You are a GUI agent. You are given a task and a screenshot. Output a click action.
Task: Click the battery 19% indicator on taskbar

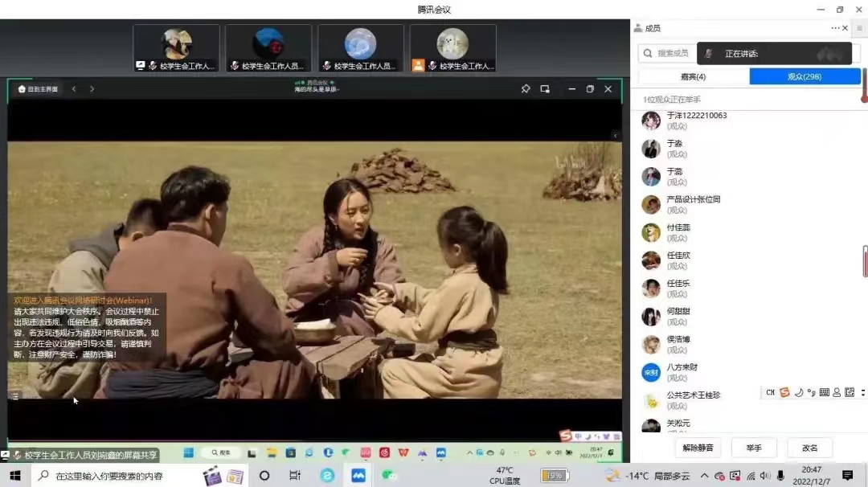click(x=554, y=476)
